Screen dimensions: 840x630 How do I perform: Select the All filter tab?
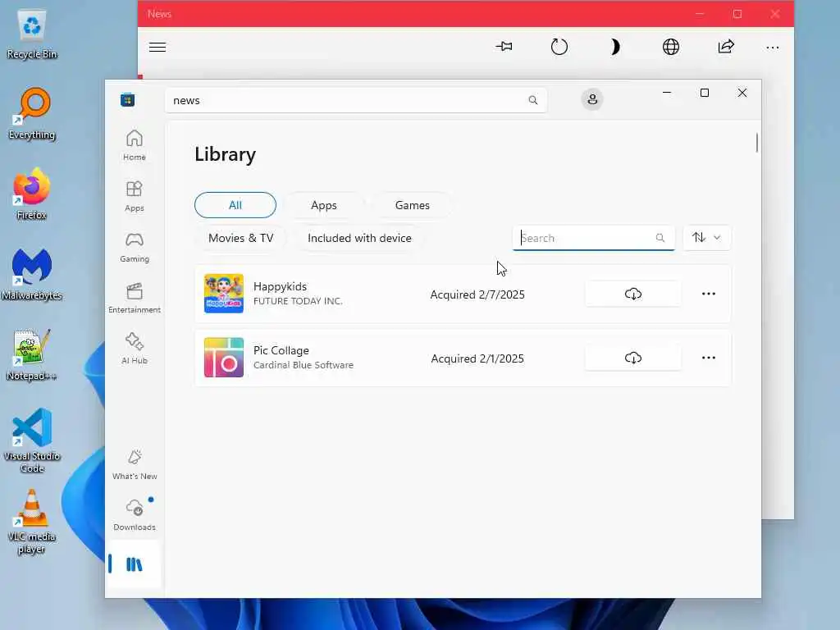pos(235,205)
